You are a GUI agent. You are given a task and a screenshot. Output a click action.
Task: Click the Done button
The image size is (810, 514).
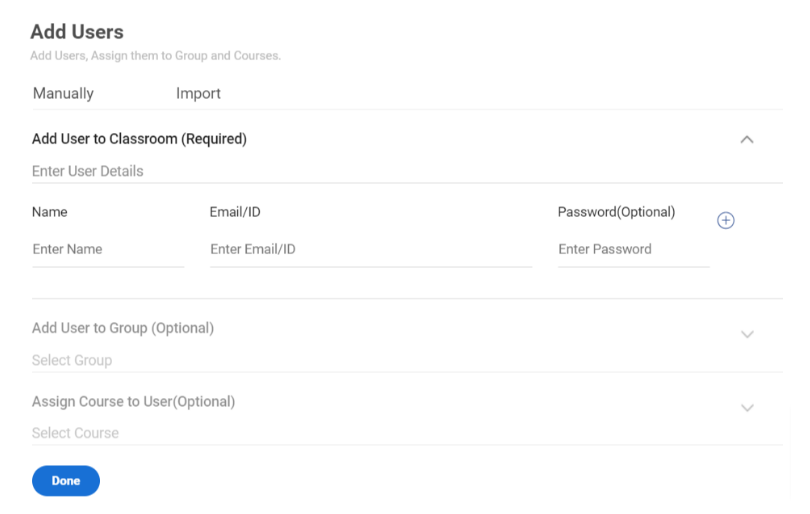pyautogui.click(x=66, y=480)
